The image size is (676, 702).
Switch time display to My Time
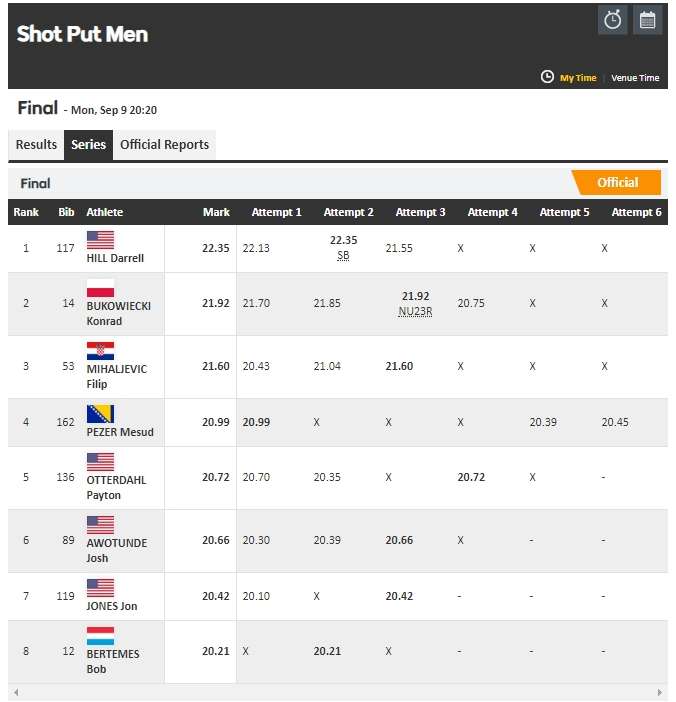click(x=578, y=78)
